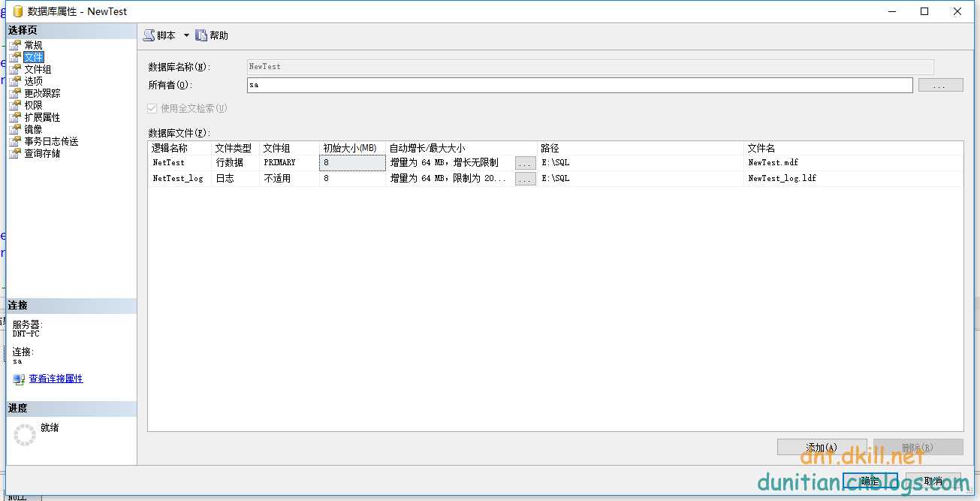Select the 文件 page icon

pos(15,57)
